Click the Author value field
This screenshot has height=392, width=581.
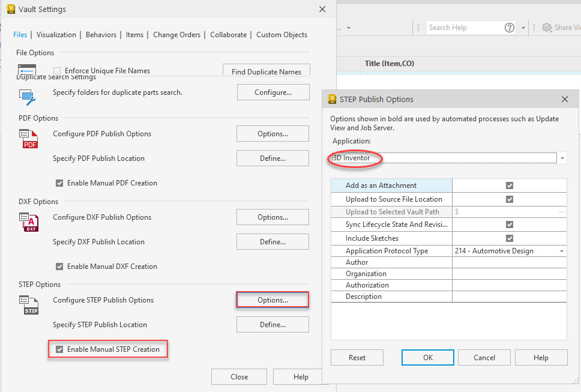[x=510, y=262]
